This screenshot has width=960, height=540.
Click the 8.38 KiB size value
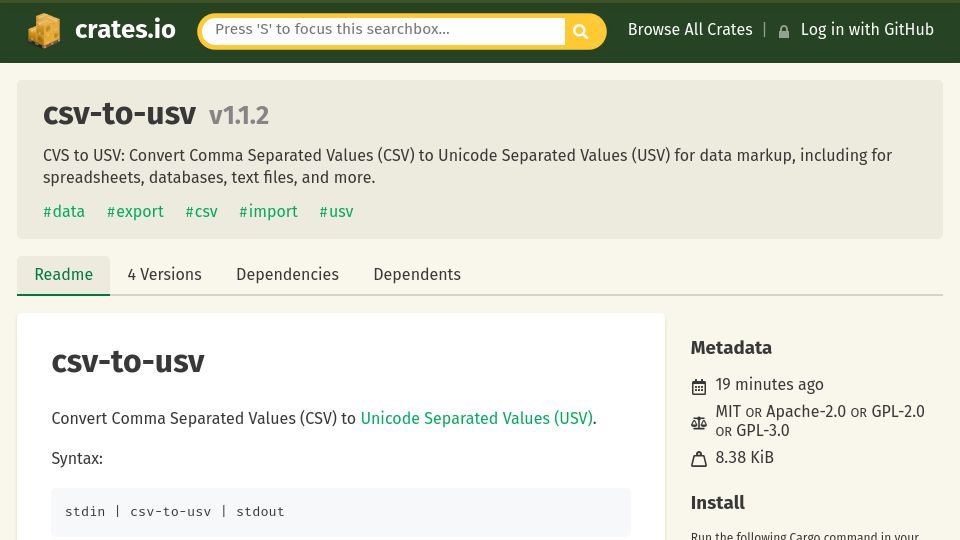744,458
